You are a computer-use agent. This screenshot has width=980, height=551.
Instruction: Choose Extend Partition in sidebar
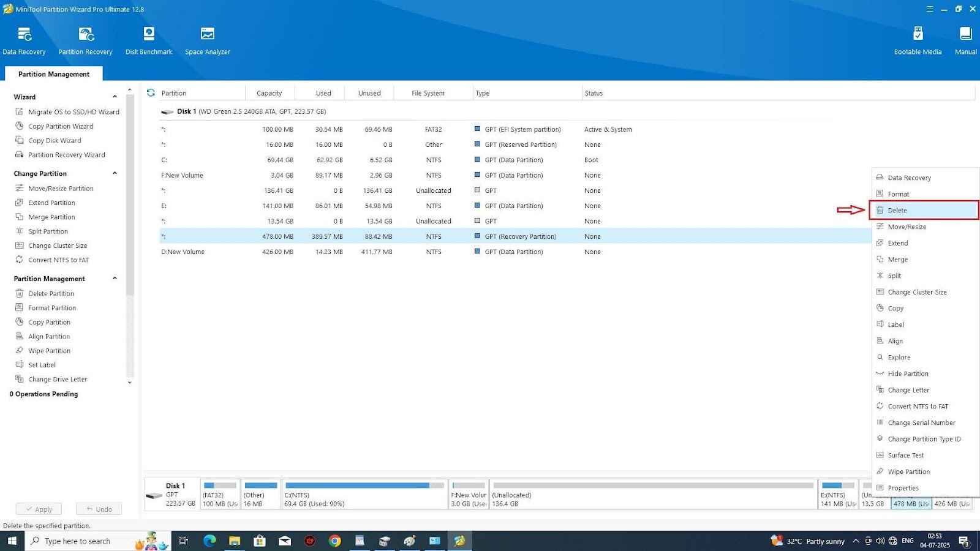(x=45, y=203)
